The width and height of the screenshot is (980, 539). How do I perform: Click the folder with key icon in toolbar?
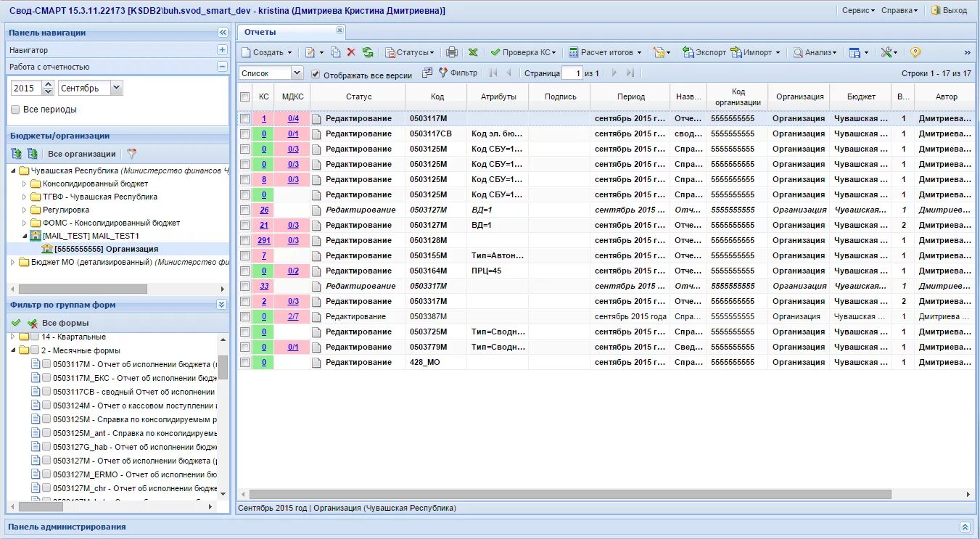pos(659,52)
